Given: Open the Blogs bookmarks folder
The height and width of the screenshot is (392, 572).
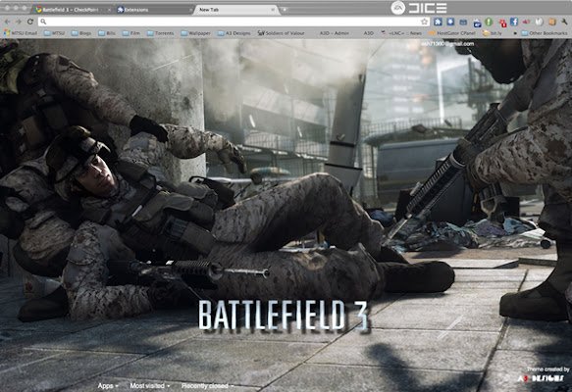Looking at the screenshot, I should click(81, 33).
